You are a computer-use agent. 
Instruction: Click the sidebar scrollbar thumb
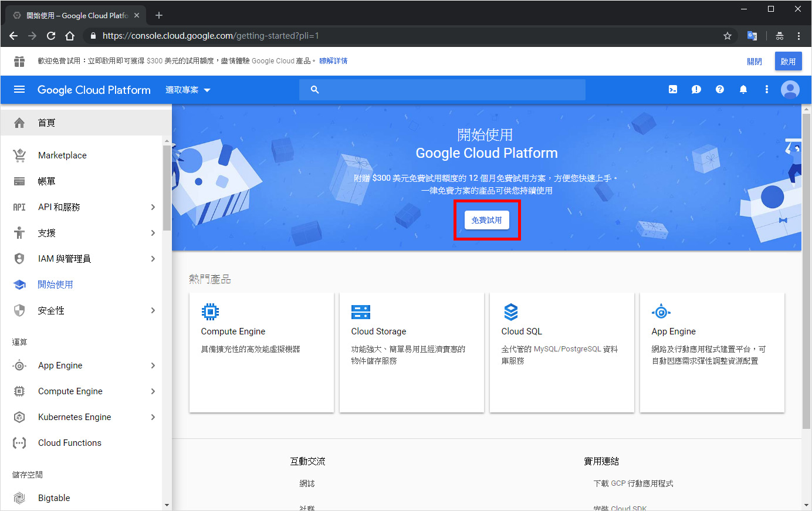click(x=167, y=188)
